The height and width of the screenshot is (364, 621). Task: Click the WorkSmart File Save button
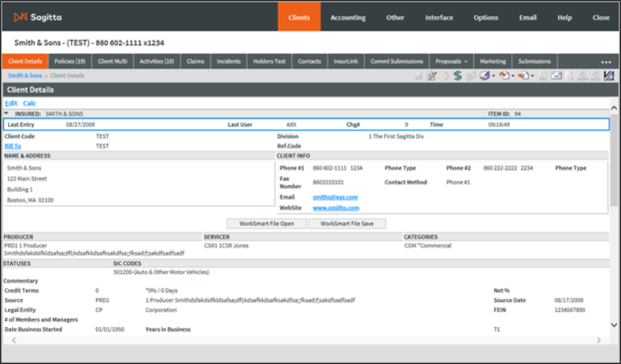(347, 223)
